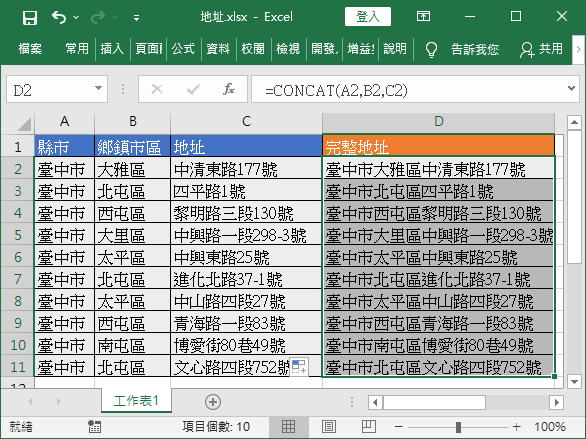Open ribbon display options icon
586x439 pixels.
coord(423,16)
